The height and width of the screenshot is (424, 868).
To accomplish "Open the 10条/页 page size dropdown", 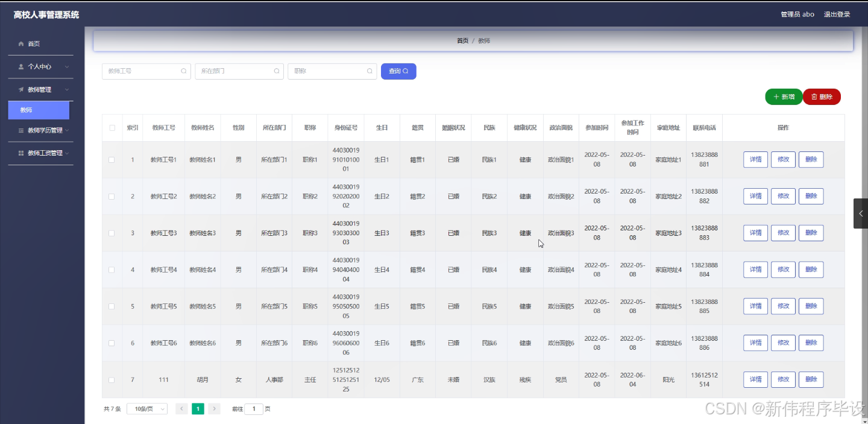I will (147, 409).
